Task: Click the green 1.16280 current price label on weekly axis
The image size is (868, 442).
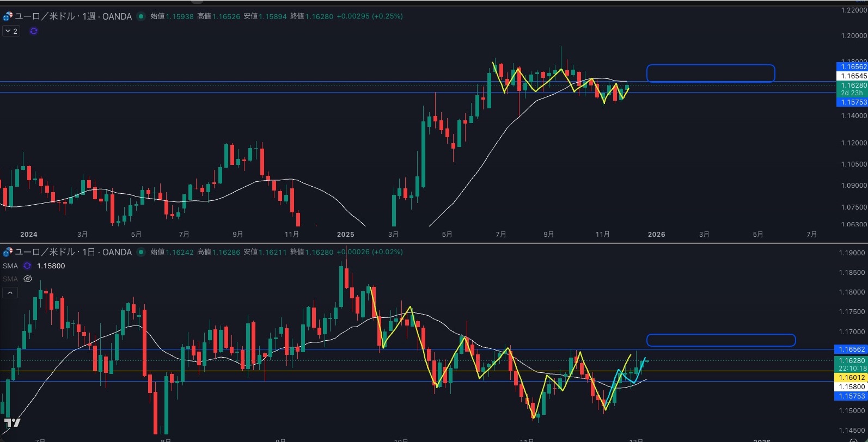Action: tap(852, 85)
